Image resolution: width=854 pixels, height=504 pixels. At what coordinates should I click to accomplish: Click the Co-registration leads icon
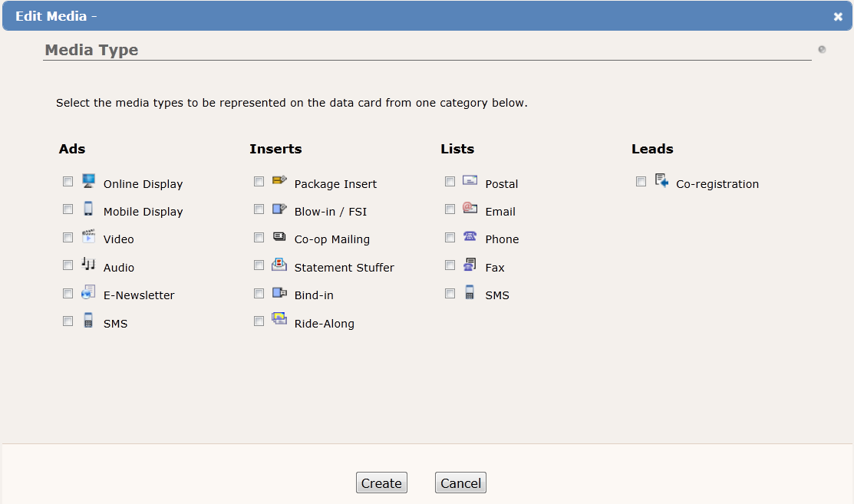tap(661, 182)
